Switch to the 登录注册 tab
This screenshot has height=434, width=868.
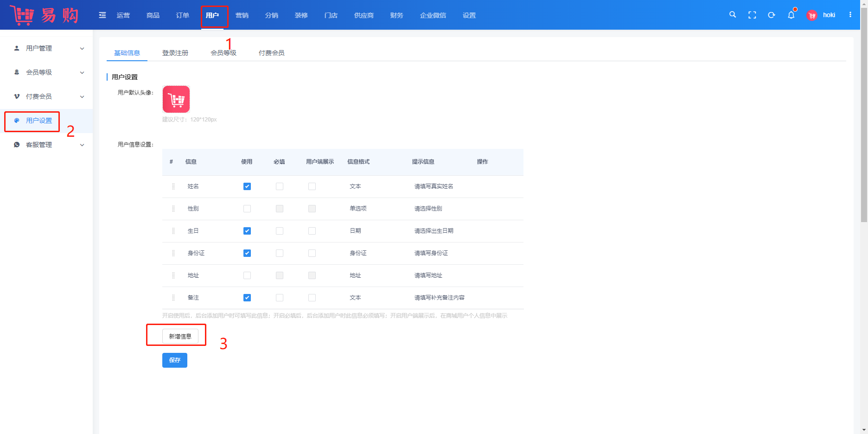point(175,53)
